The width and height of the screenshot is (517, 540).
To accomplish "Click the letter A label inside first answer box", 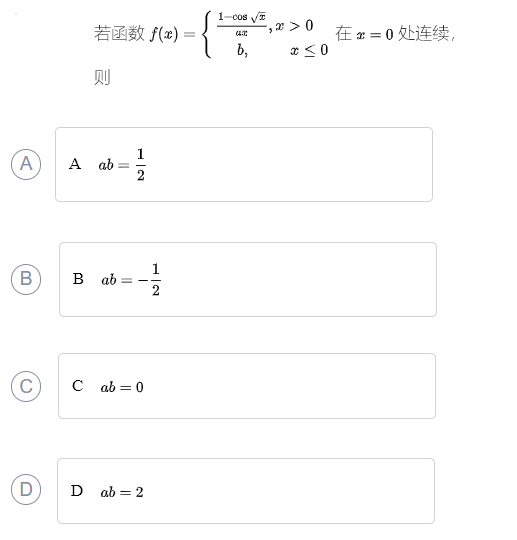I will pyautogui.click(x=75, y=164).
